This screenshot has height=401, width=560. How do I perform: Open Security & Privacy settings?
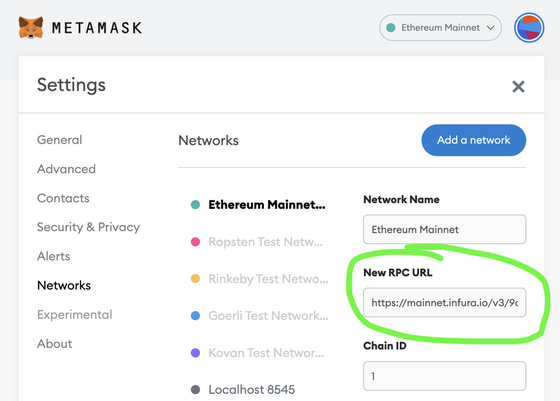point(89,227)
